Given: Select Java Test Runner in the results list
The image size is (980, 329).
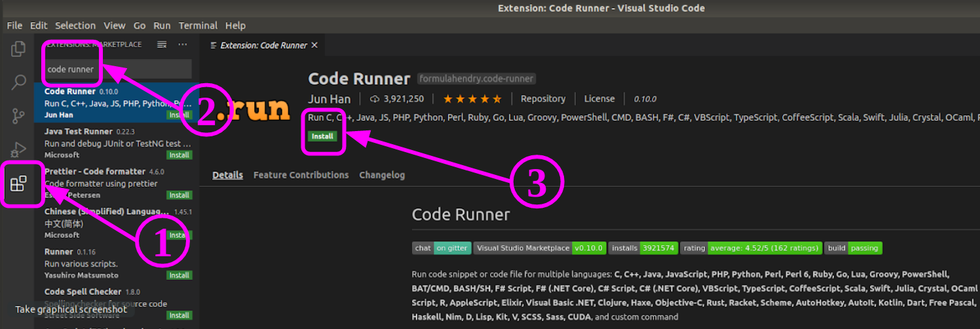Looking at the screenshot, I should (x=117, y=143).
